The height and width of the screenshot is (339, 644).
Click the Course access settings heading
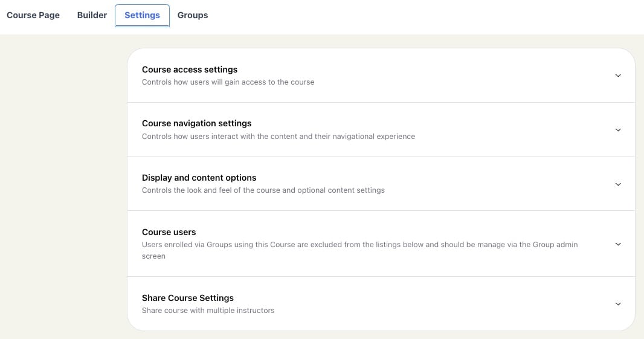point(190,69)
